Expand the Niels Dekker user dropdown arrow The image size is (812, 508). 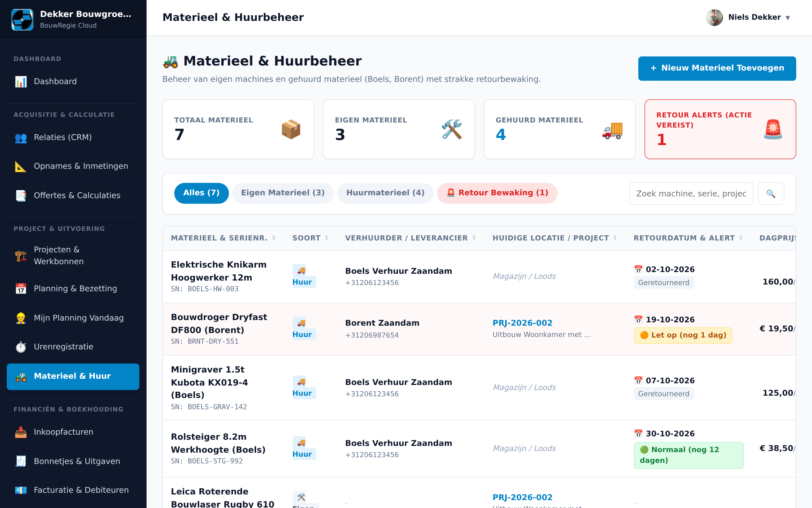pyautogui.click(x=788, y=18)
